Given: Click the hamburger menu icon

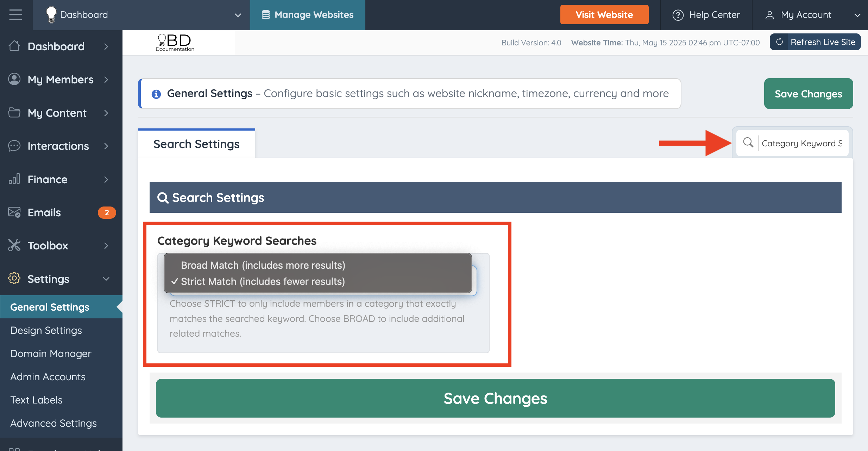Looking at the screenshot, I should pyautogui.click(x=15, y=15).
